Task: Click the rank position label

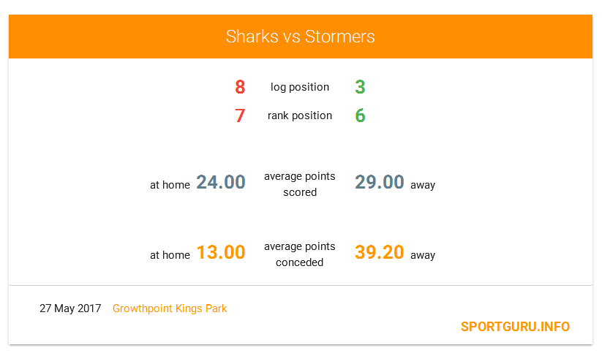Action: 300,115
